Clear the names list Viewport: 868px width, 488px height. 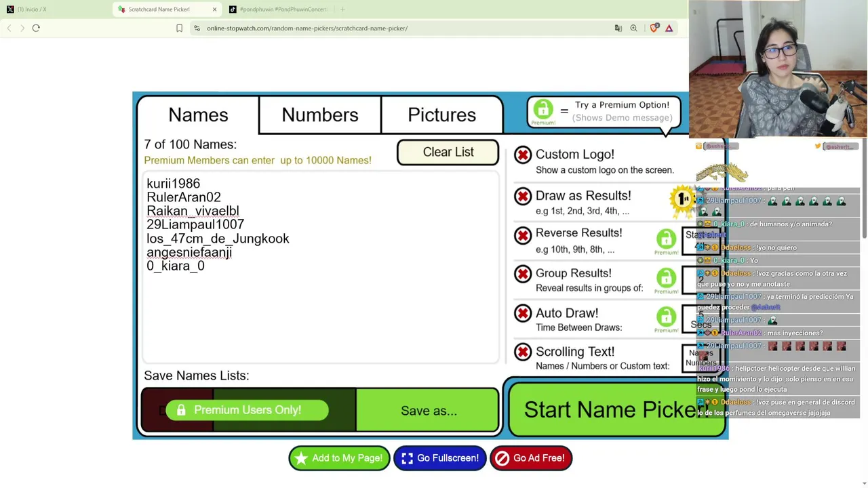click(448, 152)
